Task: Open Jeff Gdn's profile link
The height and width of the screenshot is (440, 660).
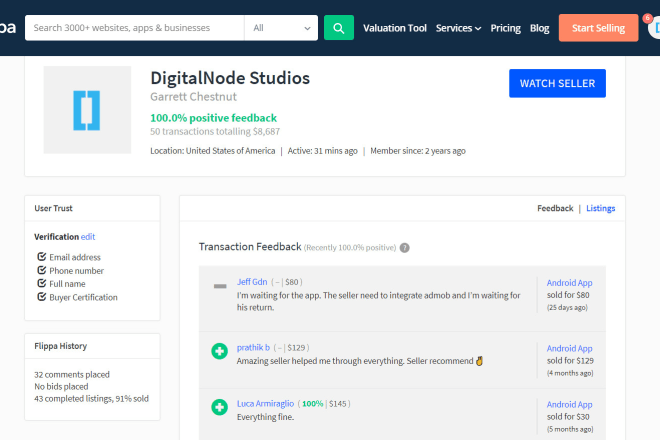Action: (252, 282)
